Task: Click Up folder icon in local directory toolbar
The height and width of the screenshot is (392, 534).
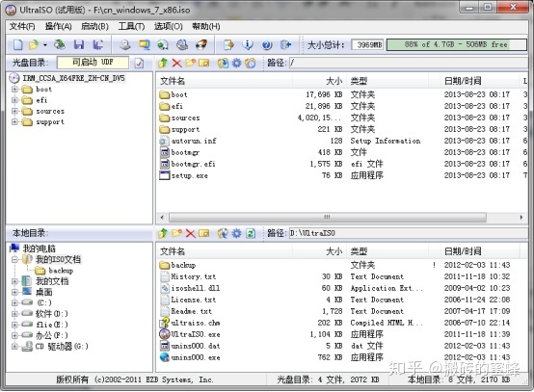Action: point(163,233)
